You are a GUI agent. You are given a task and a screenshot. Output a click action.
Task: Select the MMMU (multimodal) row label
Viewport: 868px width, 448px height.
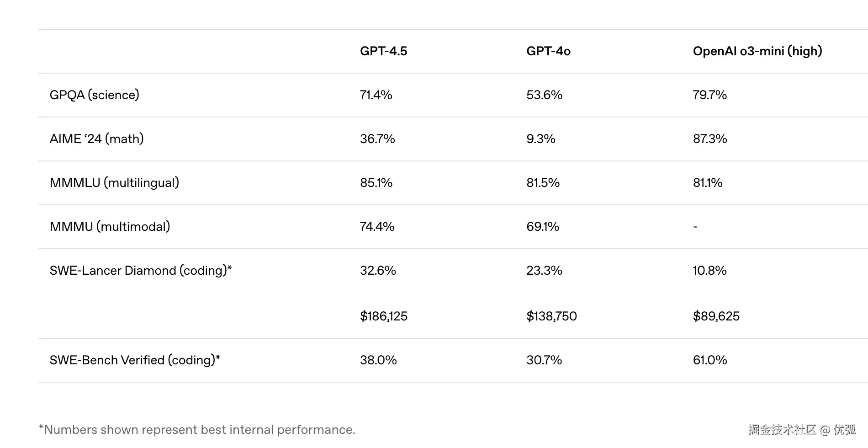click(110, 226)
